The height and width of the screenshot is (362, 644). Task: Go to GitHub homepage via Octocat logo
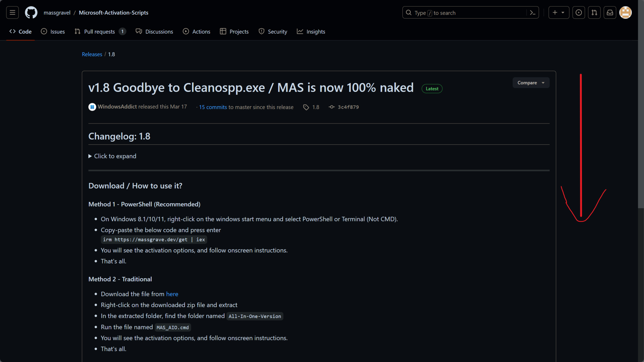(31, 12)
